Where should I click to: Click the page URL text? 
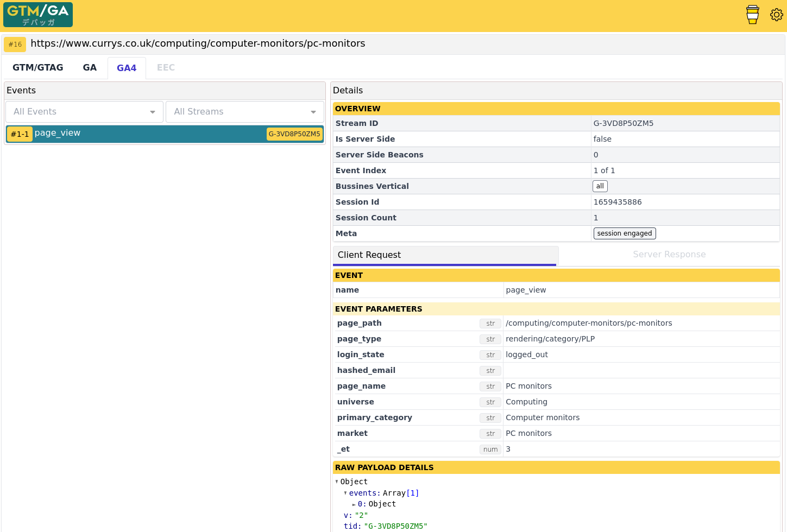pyautogui.click(x=198, y=43)
